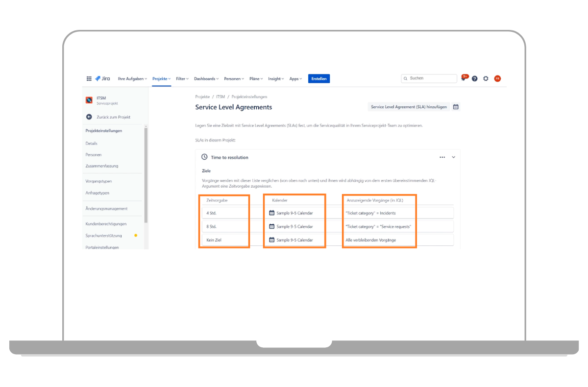Viewport: 588px width, 387px height.
Task: Open the settings gear icon
Action: point(486,78)
